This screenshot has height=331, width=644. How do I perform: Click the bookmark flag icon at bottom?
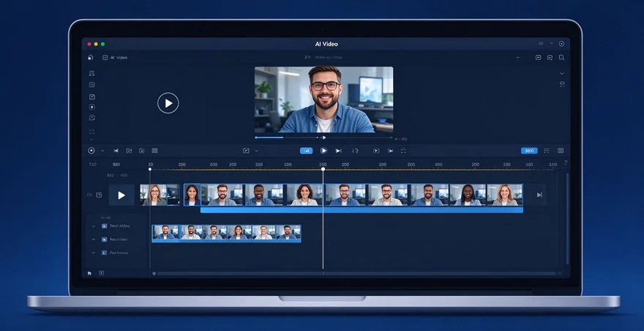pos(89,273)
